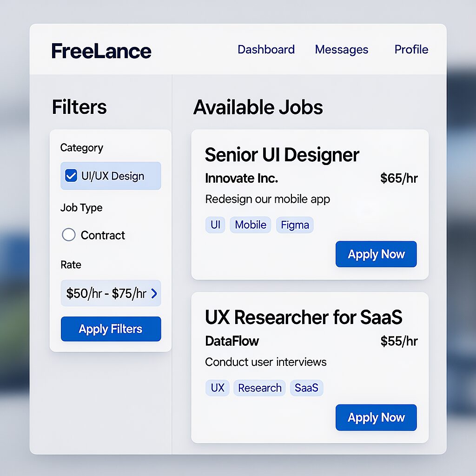Open the Senior UI Designer job card

click(282, 155)
